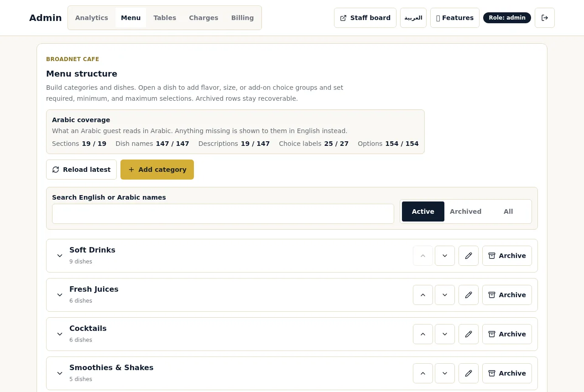Archive the Fresh Juices category
This screenshot has width=584, height=392.
pyautogui.click(x=507, y=295)
